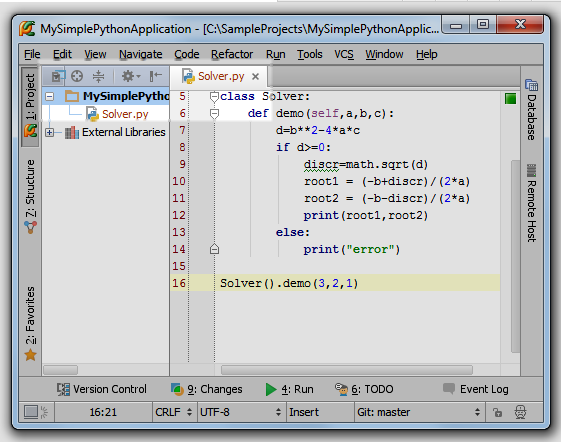This screenshot has width=561, height=442.
Task: Open the View menu
Action: (x=95, y=54)
